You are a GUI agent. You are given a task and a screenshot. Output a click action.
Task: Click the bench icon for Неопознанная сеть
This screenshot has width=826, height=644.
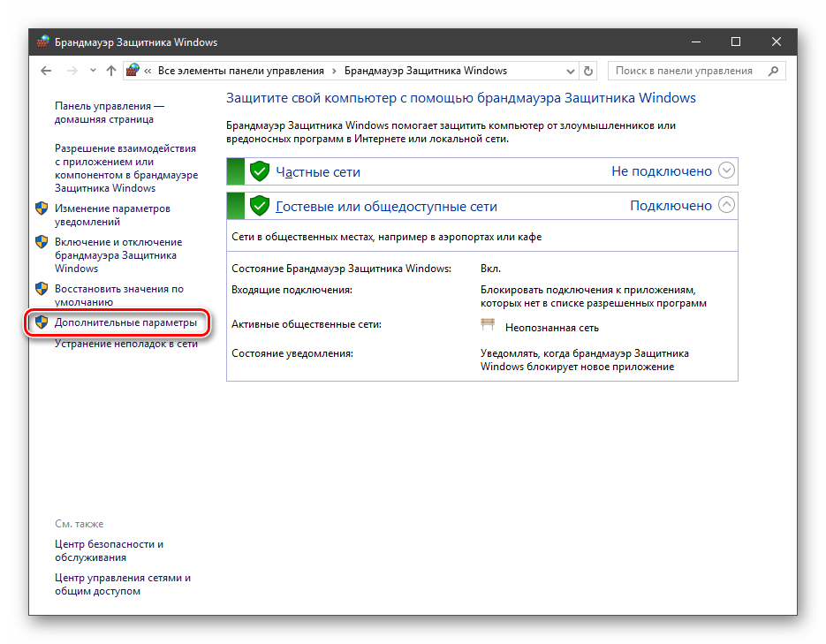click(x=488, y=325)
